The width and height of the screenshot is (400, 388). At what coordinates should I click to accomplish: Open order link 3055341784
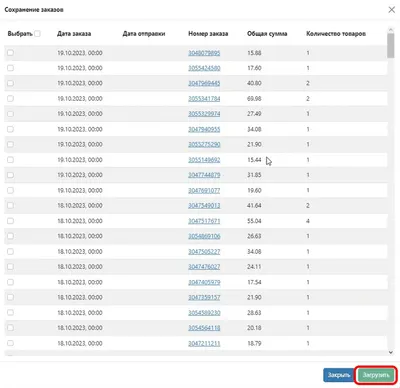pos(204,99)
